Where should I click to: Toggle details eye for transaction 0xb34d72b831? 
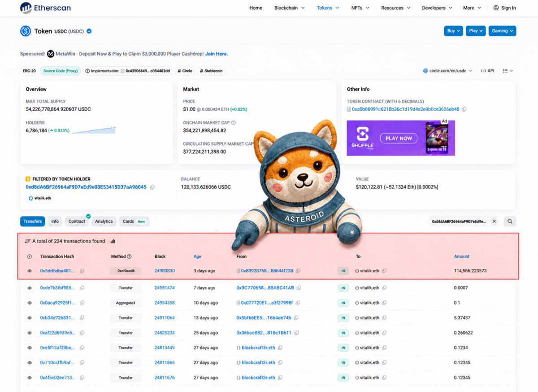pos(30,318)
